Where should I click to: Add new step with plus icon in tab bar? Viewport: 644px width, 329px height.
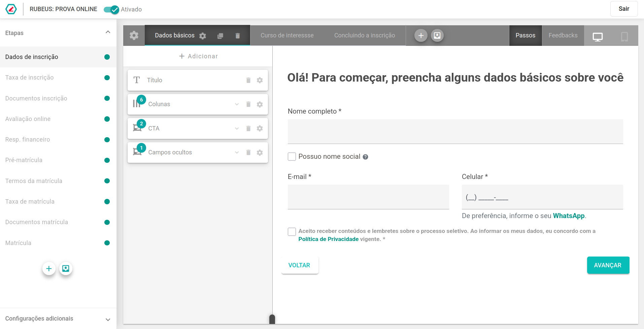(421, 35)
